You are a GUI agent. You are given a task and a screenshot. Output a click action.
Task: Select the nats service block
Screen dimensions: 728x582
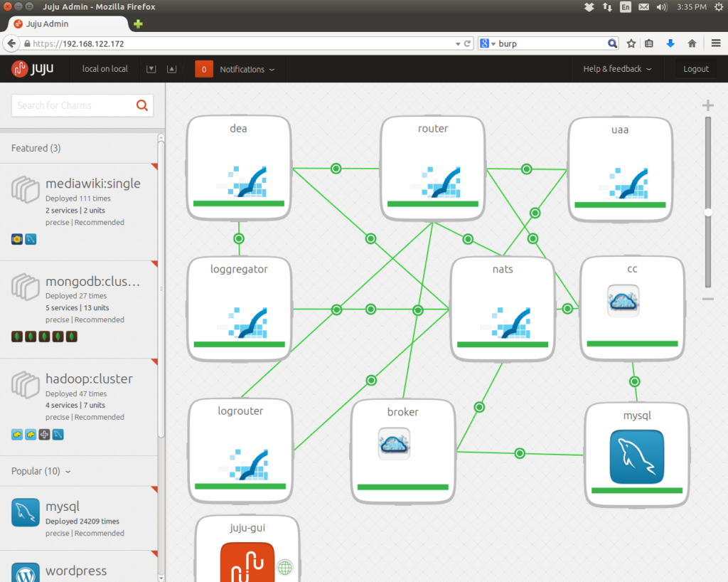[503, 309]
